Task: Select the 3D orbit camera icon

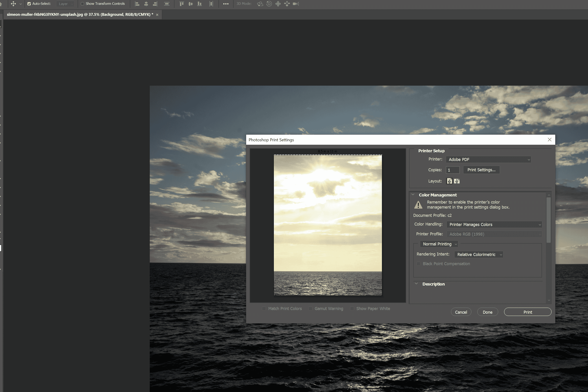Action: tap(260, 4)
